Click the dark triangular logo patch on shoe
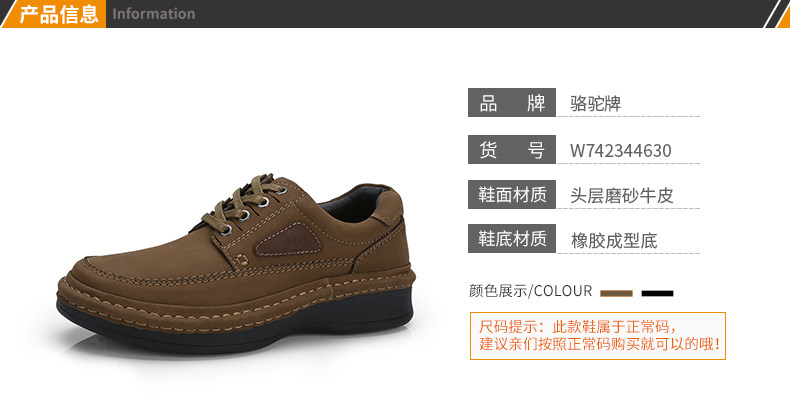This screenshot has width=790, height=418. [289, 240]
